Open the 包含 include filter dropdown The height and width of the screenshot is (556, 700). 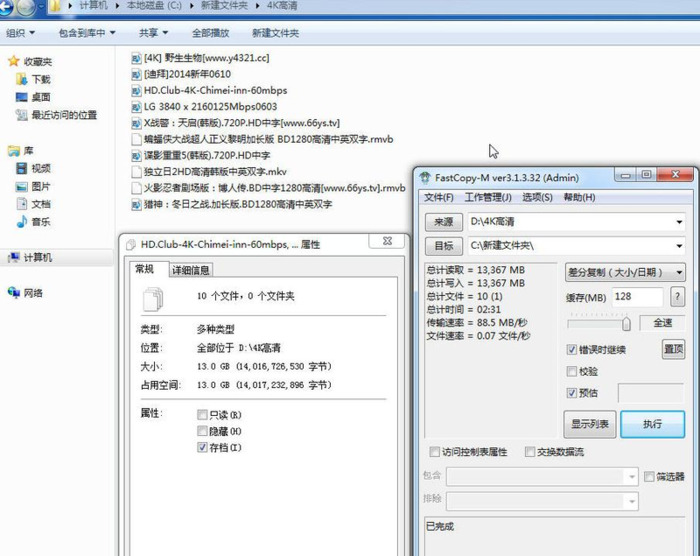632,477
